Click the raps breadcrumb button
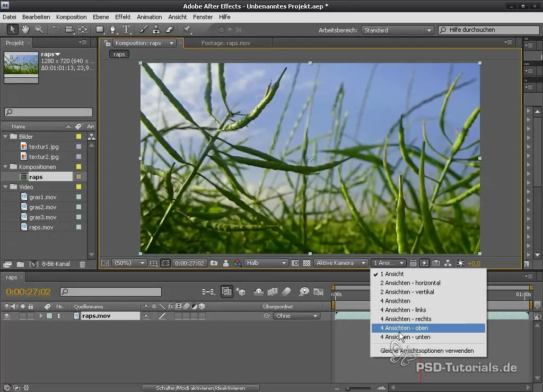Screen dimensions: 543x392 point(119,55)
